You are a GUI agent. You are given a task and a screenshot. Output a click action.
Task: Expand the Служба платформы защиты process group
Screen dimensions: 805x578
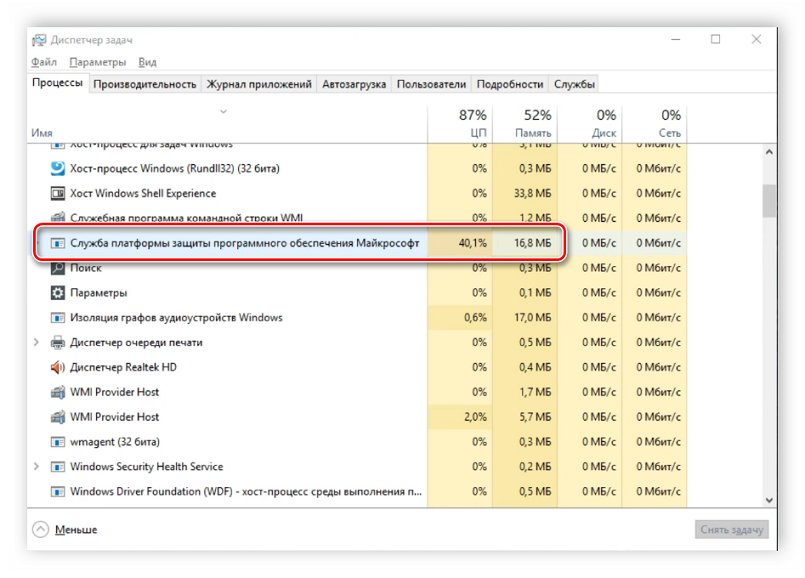[x=39, y=243]
